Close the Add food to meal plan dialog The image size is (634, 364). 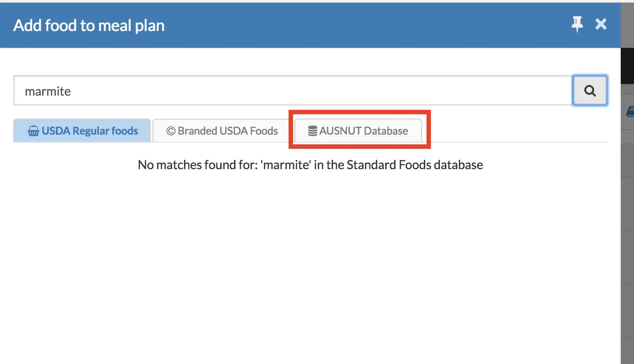601,24
